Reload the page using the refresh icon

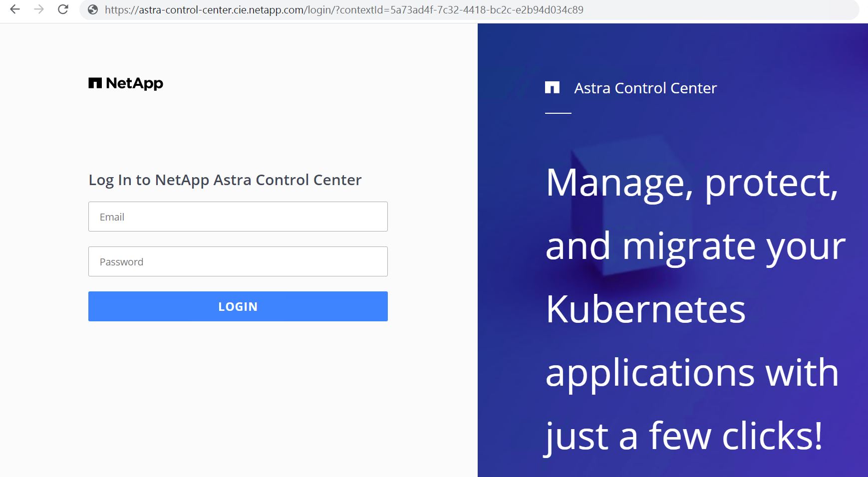(63, 9)
